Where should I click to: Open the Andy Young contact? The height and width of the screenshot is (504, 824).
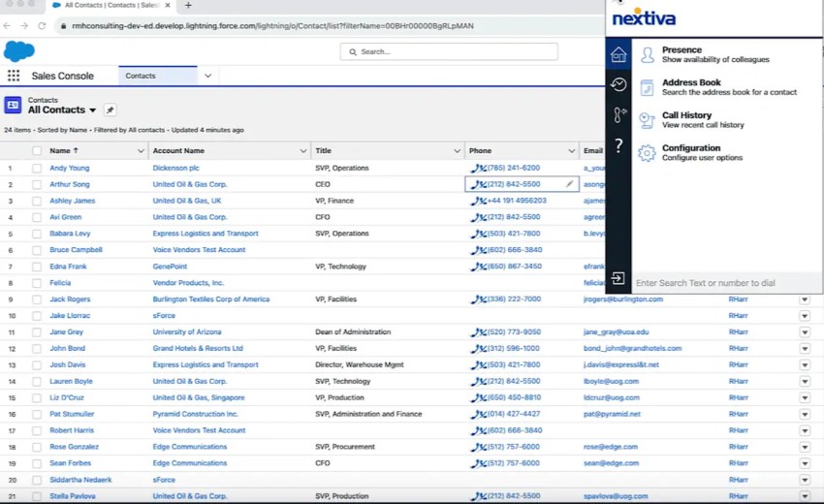(x=70, y=169)
